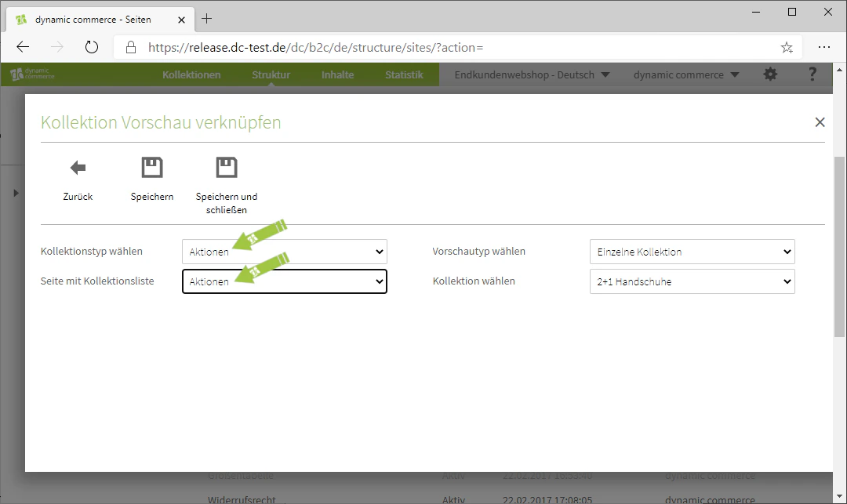
Task: Select the dynamic commerce - Seiten browser tab
Action: click(x=100, y=20)
